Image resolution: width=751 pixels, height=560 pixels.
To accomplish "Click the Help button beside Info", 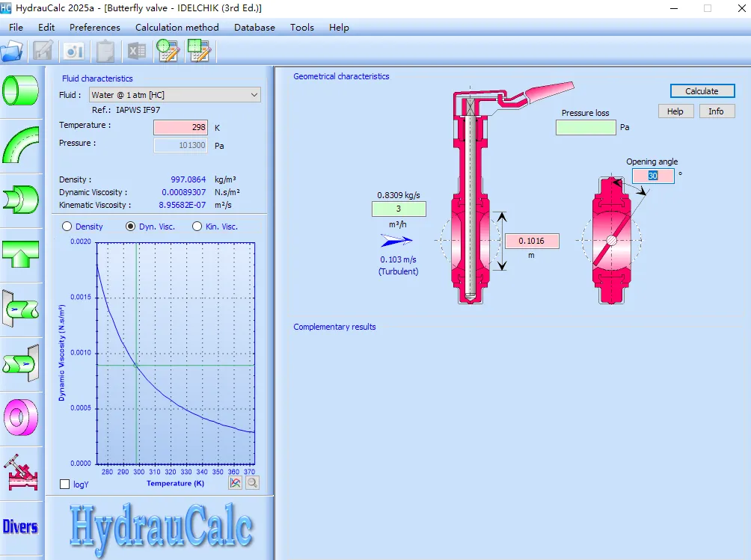I will point(675,111).
